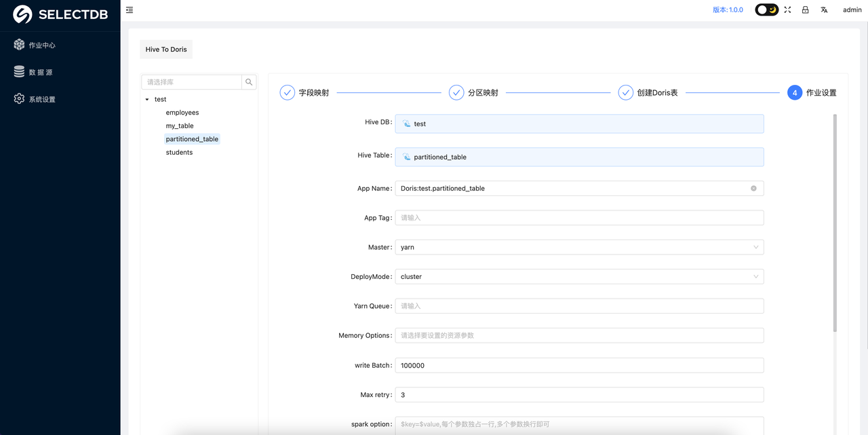This screenshot has height=435, width=868.
Task: Click the Hive Table partitioned_table field
Action: [x=579, y=157]
